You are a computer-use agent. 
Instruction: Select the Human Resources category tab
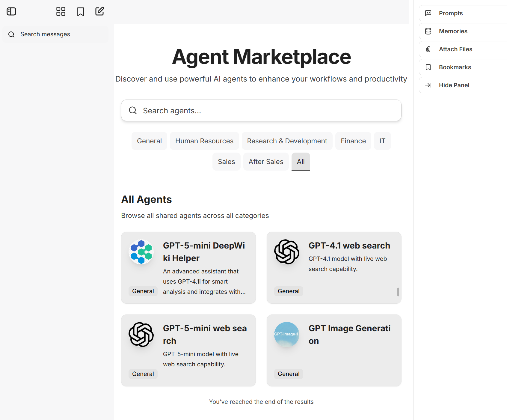204,141
